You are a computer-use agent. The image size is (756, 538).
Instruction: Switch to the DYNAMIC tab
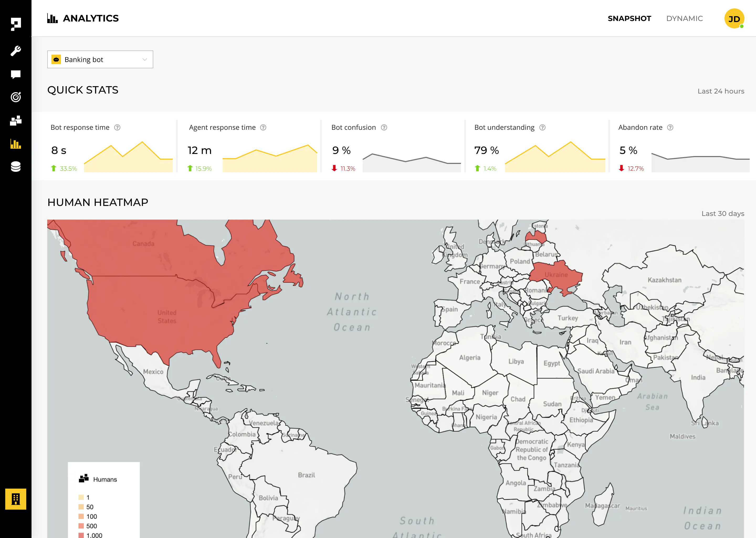[685, 19]
